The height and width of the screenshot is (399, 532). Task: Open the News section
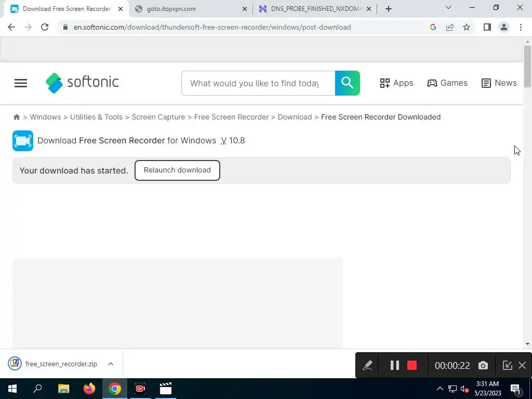pyautogui.click(x=499, y=83)
